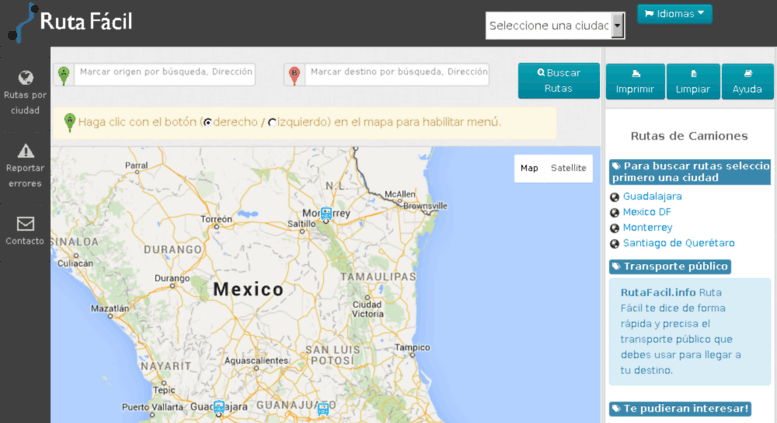Click the Monterrey bus marker on map
The image size is (777, 423).
pos(326,213)
